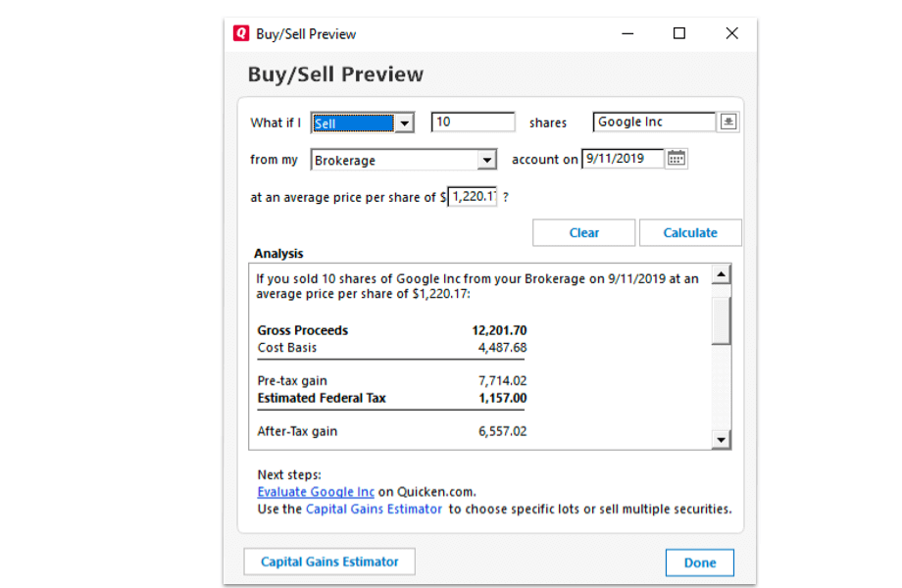902x588 pixels.
Task: Click the Cost Basis label
Action: 287,348
